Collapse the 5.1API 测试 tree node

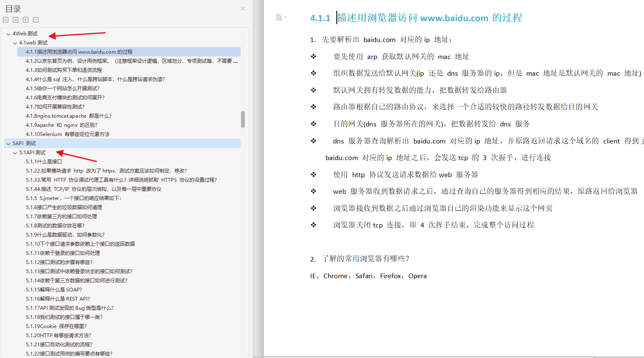pos(15,153)
